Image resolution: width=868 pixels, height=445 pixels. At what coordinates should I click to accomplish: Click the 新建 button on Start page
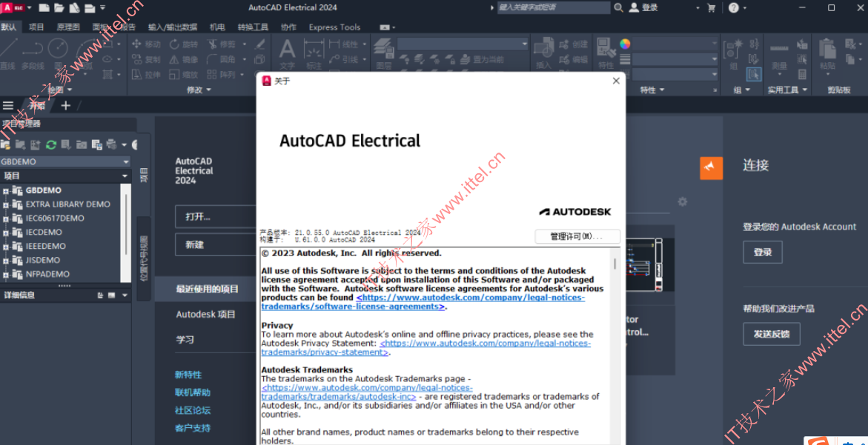click(x=215, y=244)
